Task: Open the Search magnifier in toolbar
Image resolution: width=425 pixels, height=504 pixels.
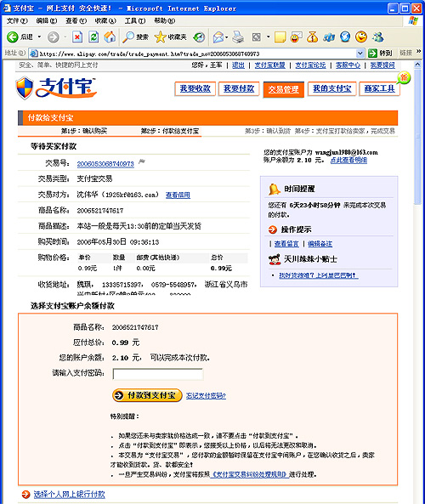Action: 128,37
